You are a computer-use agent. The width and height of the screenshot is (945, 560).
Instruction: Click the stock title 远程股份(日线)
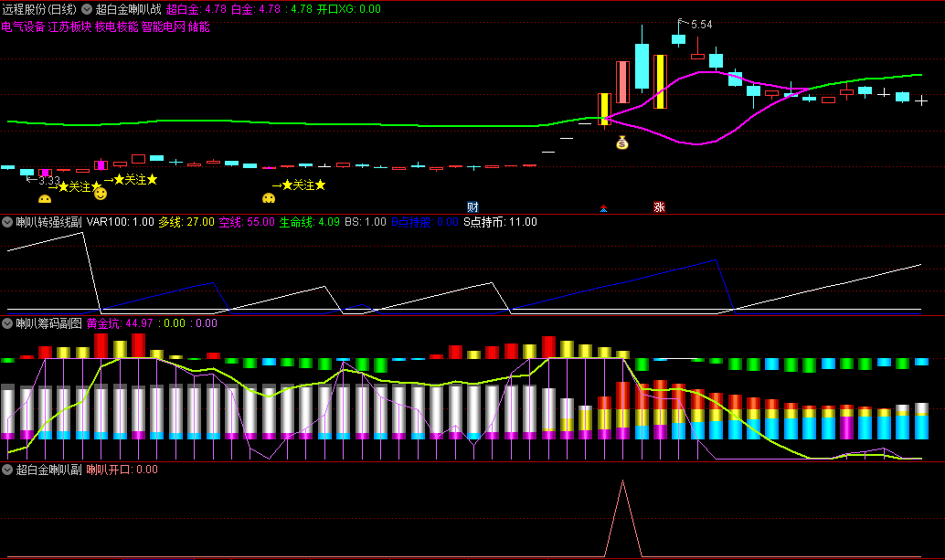coord(39,9)
